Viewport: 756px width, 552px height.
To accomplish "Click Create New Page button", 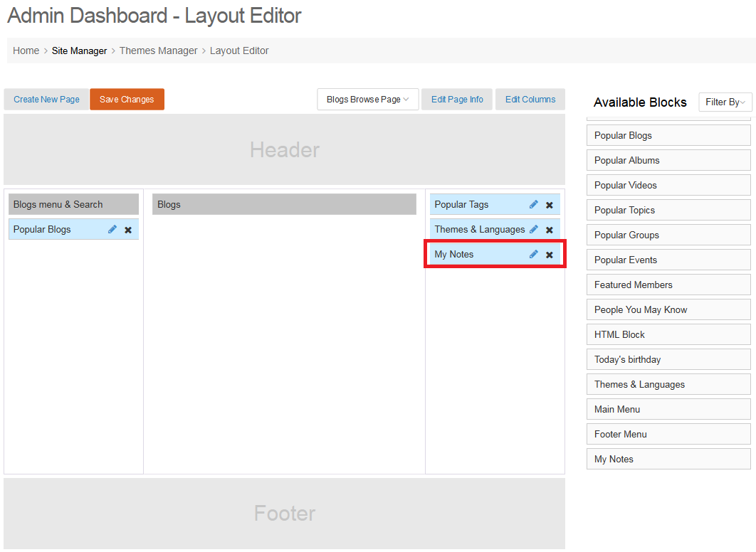I will click(46, 100).
